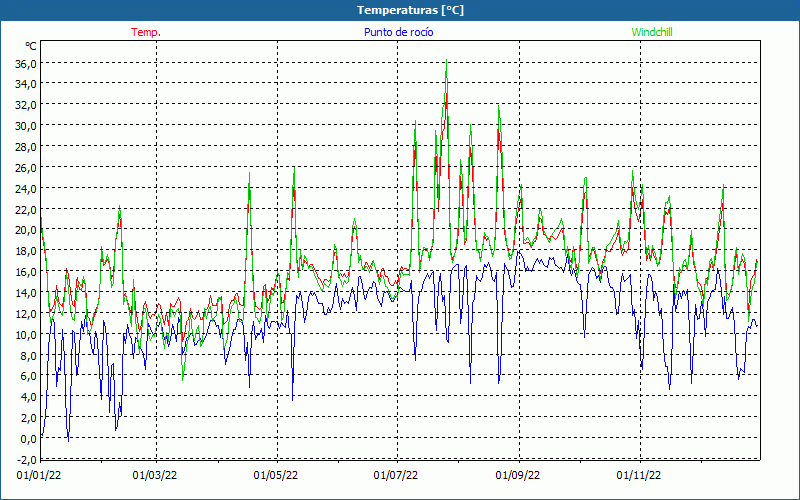
Task: Click the 4,0 y-axis value
Action: 28,396
